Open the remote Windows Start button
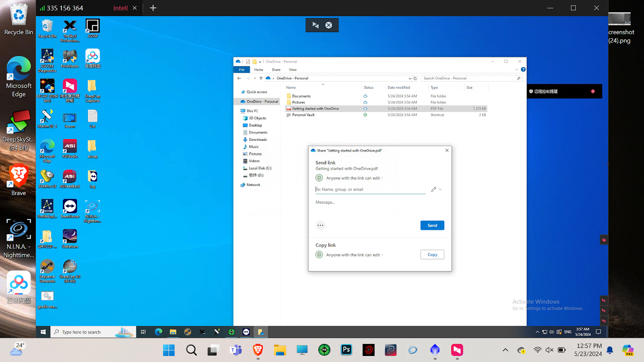 pos(43,332)
